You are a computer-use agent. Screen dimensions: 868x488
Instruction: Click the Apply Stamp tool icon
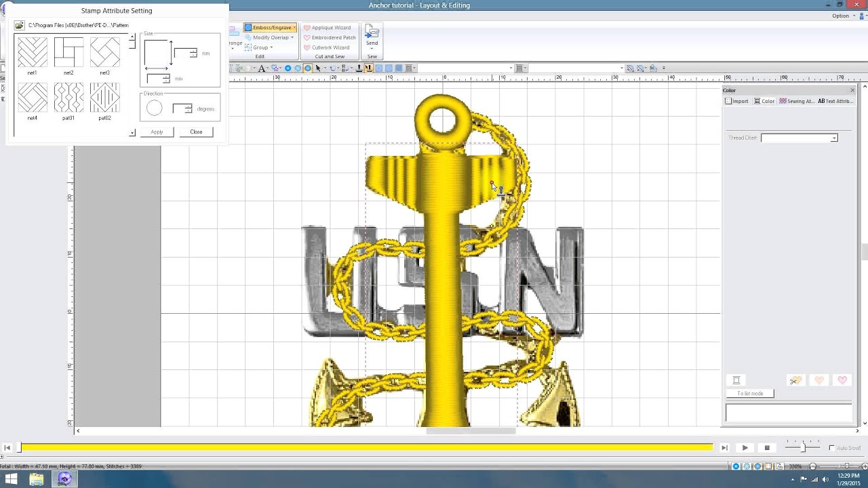pos(359,68)
